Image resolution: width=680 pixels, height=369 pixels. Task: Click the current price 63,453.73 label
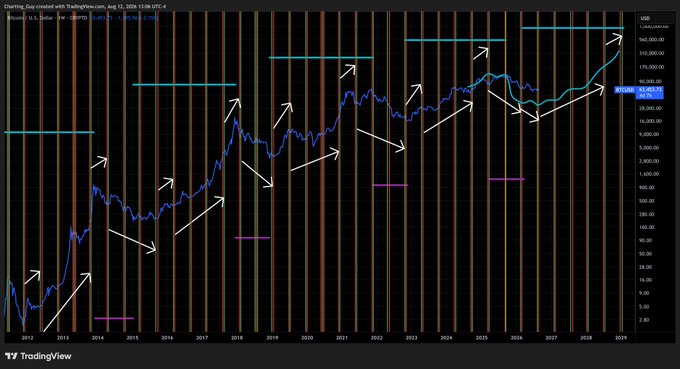[x=650, y=89]
